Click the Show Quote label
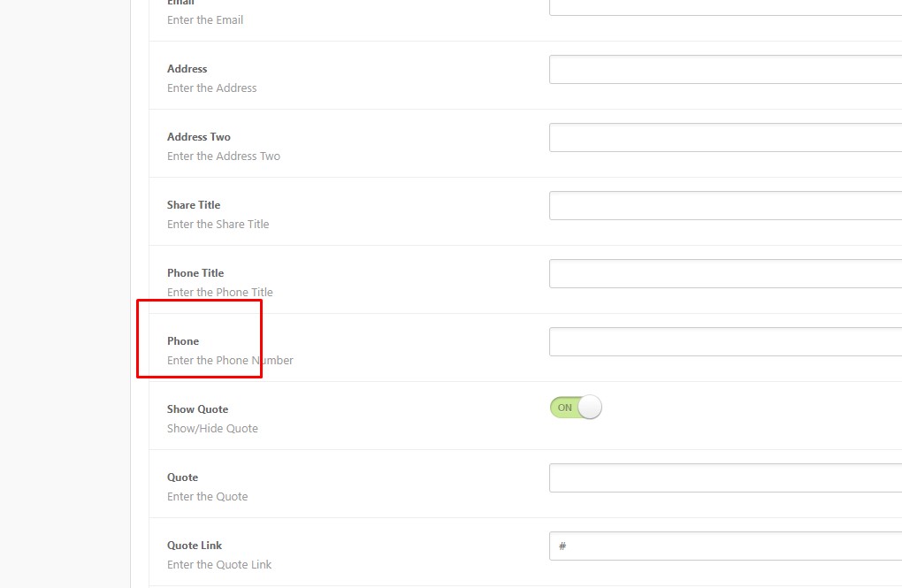Screen dimensions: 902x588 [x=197, y=409]
